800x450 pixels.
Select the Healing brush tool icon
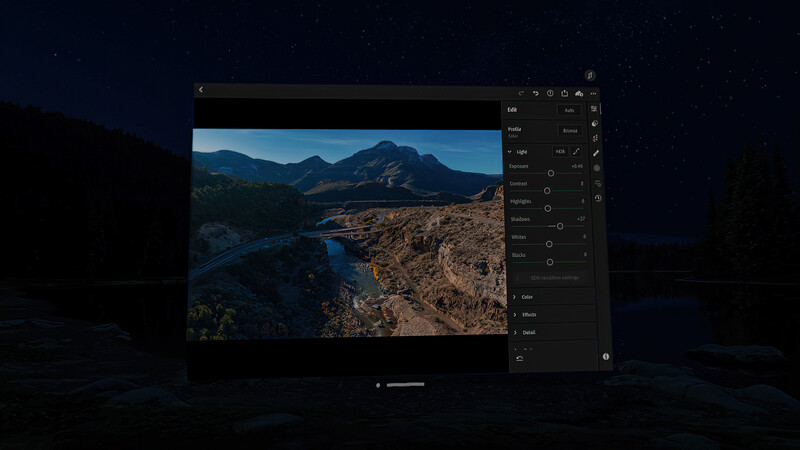pos(596,153)
